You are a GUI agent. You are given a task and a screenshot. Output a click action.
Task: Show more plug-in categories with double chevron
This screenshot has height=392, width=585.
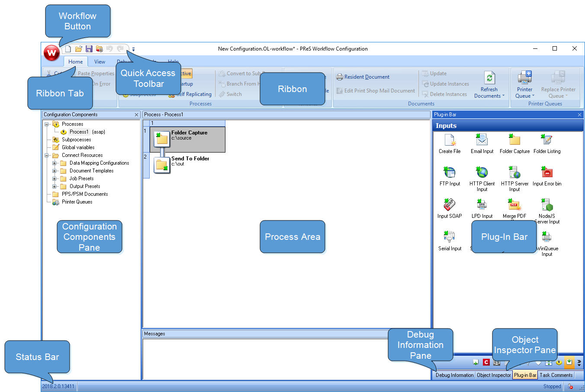[579, 363]
